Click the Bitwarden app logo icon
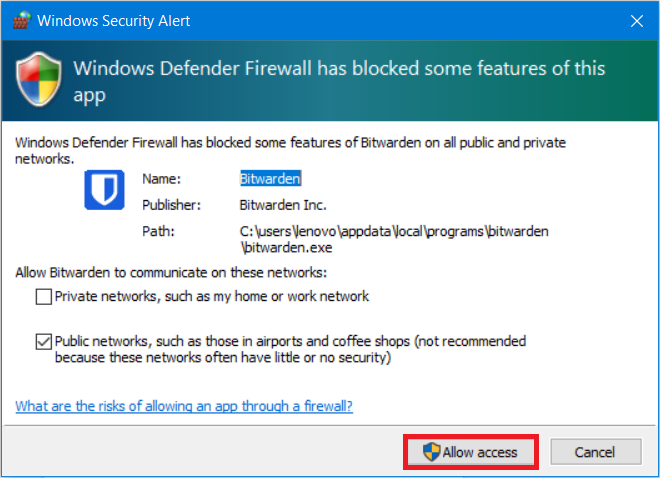The width and height of the screenshot is (660, 478). coord(104,190)
